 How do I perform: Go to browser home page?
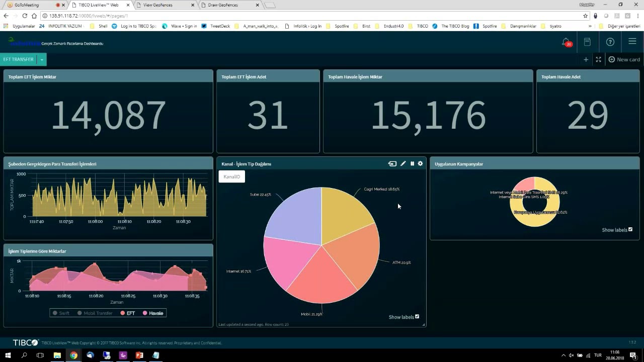pyautogui.click(x=34, y=16)
